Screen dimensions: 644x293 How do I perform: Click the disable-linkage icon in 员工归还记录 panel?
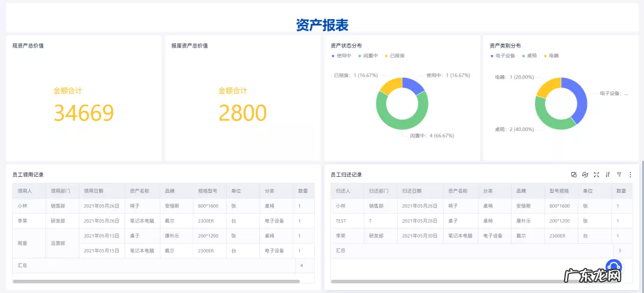pos(574,175)
